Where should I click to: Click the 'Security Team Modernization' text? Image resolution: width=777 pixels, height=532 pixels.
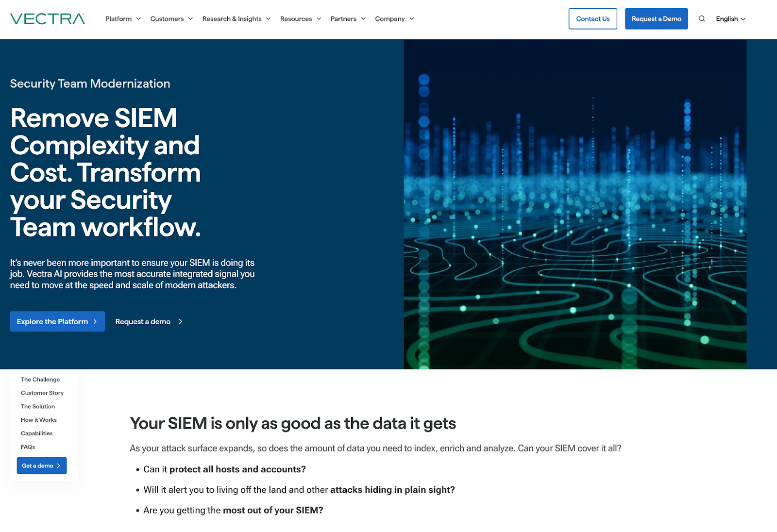90,83
